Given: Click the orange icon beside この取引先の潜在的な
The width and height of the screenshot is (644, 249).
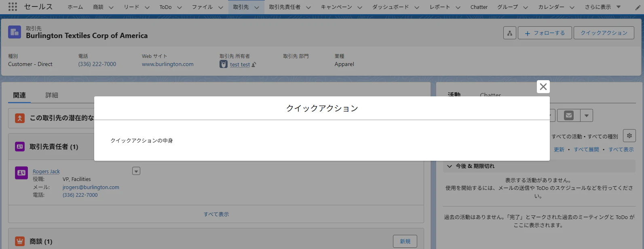Looking at the screenshot, I should click(x=20, y=118).
